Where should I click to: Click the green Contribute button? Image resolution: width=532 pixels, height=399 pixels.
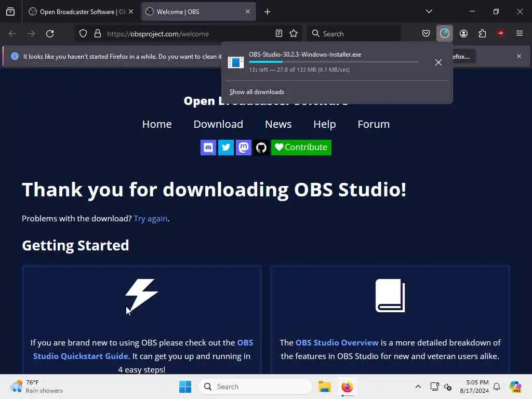(301, 148)
